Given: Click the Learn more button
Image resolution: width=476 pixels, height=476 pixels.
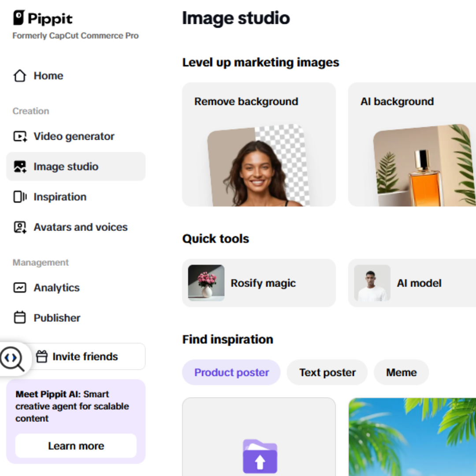Looking at the screenshot, I should (76, 446).
